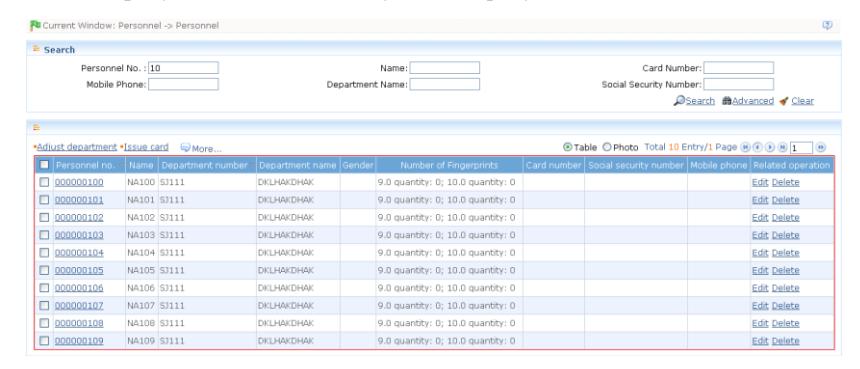
Task: Check the box for personnel 000000103
Action: point(44,235)
